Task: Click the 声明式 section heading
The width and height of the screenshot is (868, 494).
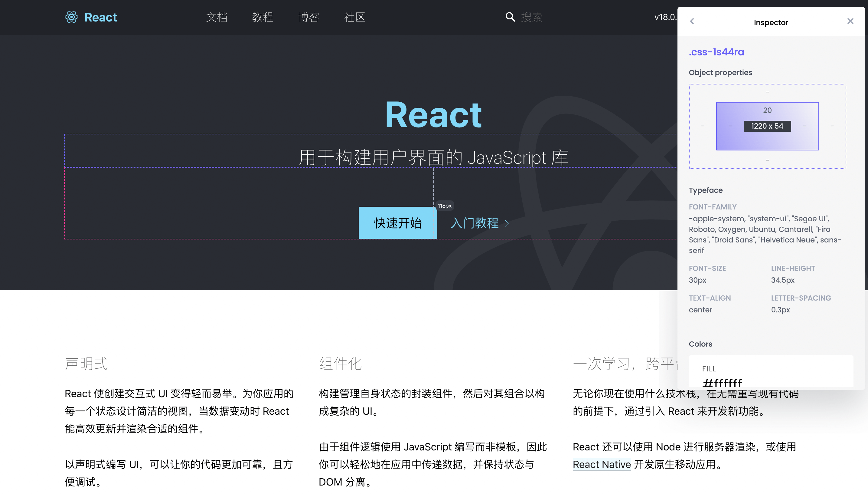Action: coord(86,364)
